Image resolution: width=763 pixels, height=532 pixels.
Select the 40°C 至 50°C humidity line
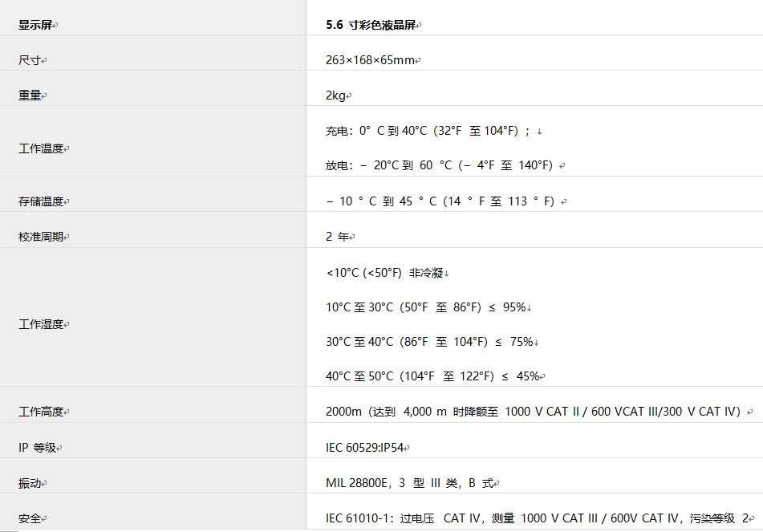point(432,374)
